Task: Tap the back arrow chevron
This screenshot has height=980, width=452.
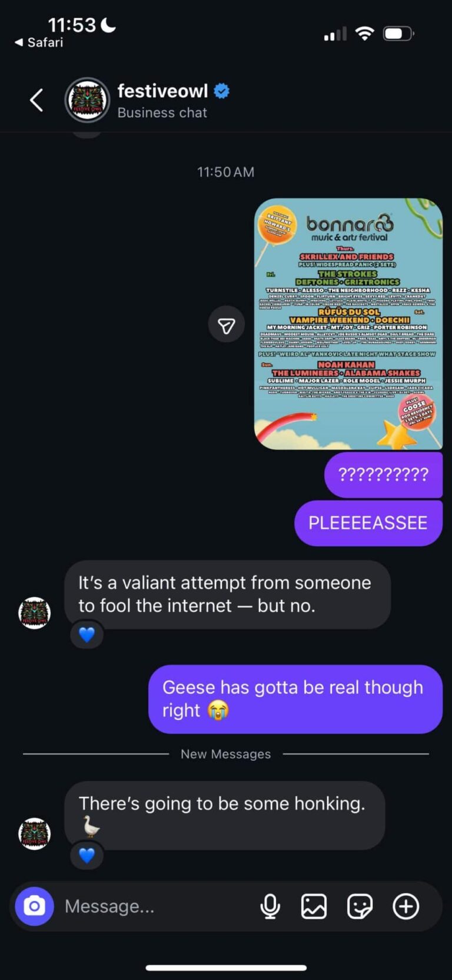Action: coord(36,100)
